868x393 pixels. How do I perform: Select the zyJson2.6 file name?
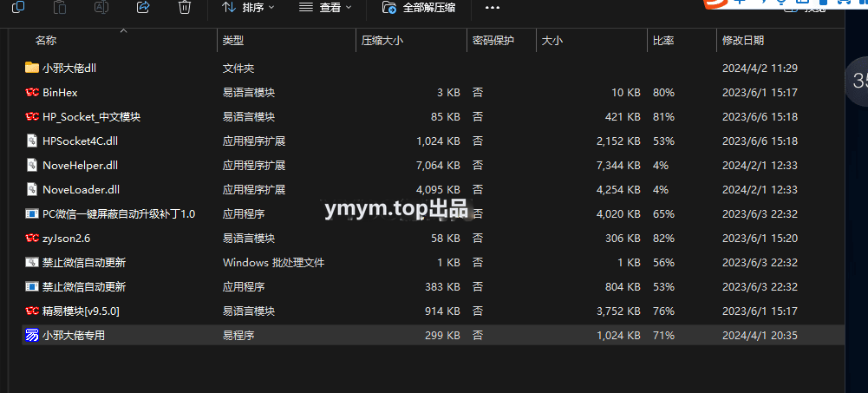(x=67, y=239)
